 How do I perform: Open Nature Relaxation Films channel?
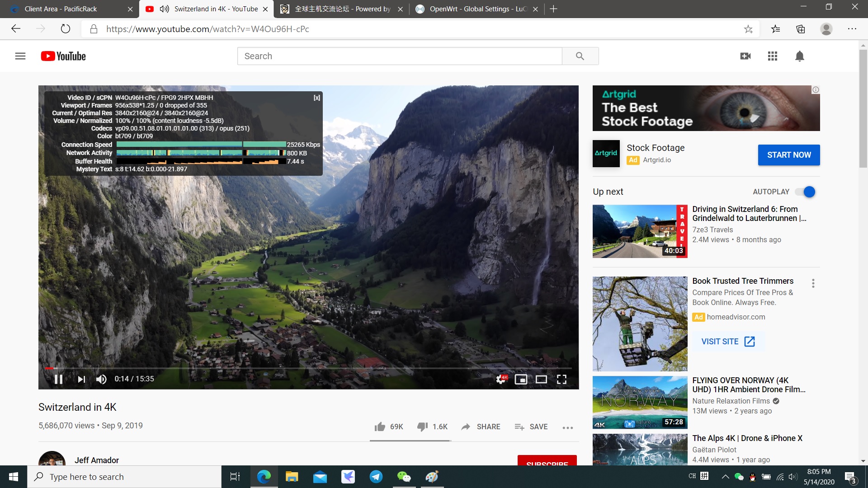tap(731, 401)
